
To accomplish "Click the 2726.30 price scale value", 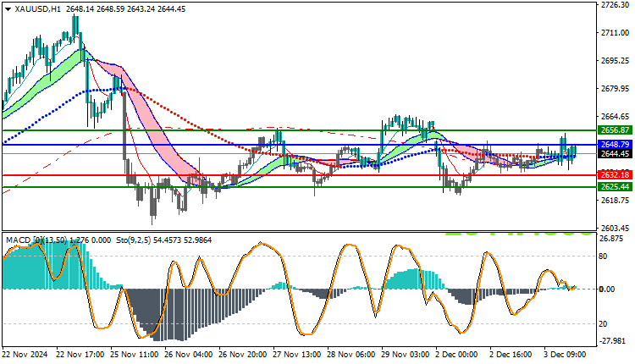I will [x=616, y=4].
